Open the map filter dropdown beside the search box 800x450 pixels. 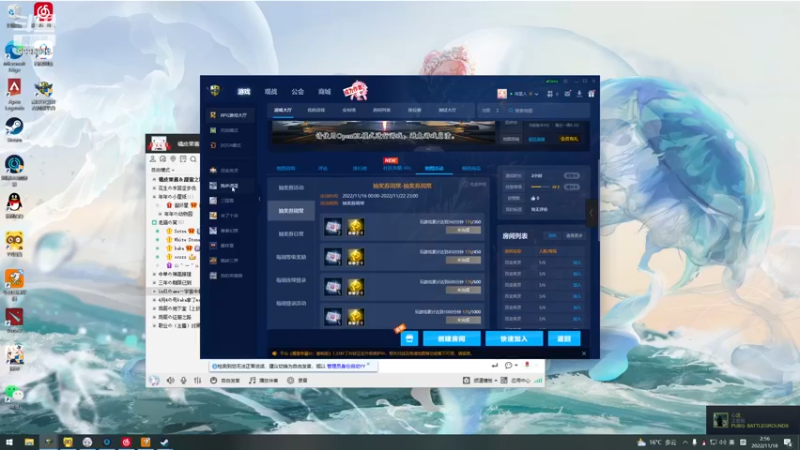coord(490,110)
